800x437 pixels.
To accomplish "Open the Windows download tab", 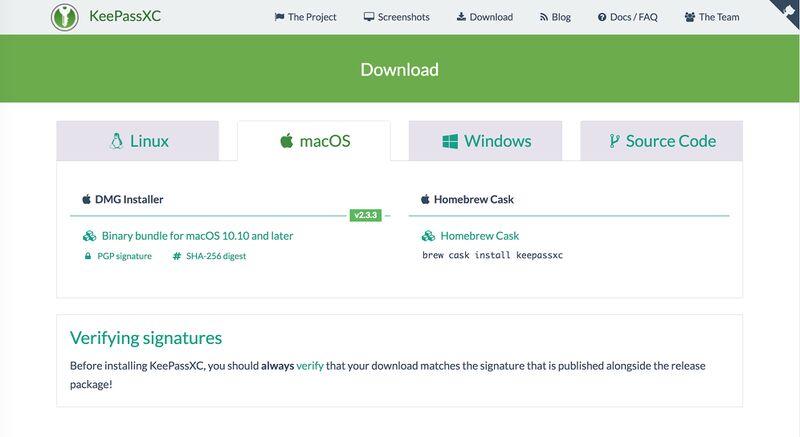I will pos(485,141).
